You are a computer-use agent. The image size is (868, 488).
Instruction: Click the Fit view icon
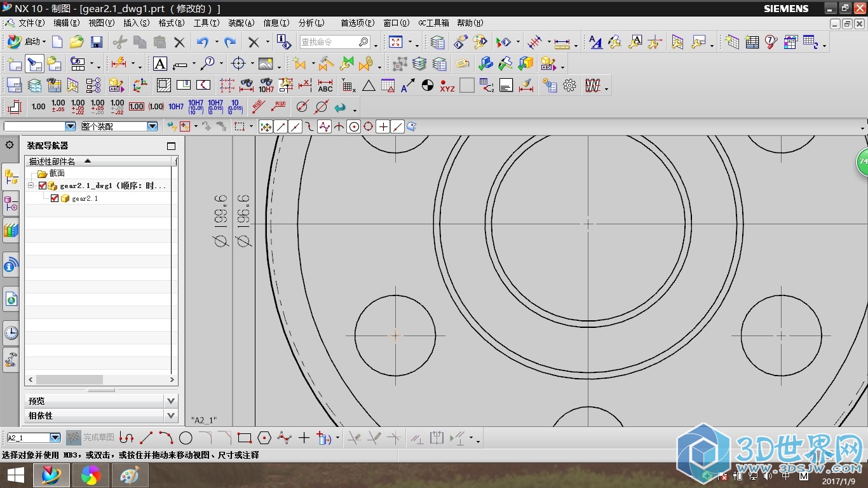[x=396, y=42]
